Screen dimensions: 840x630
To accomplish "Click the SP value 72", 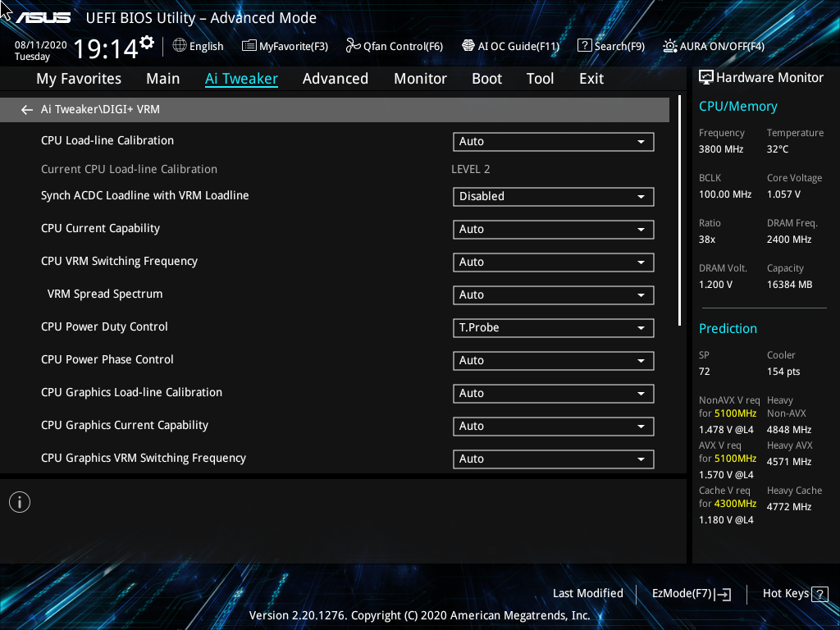I will click(x=705, y=372).
